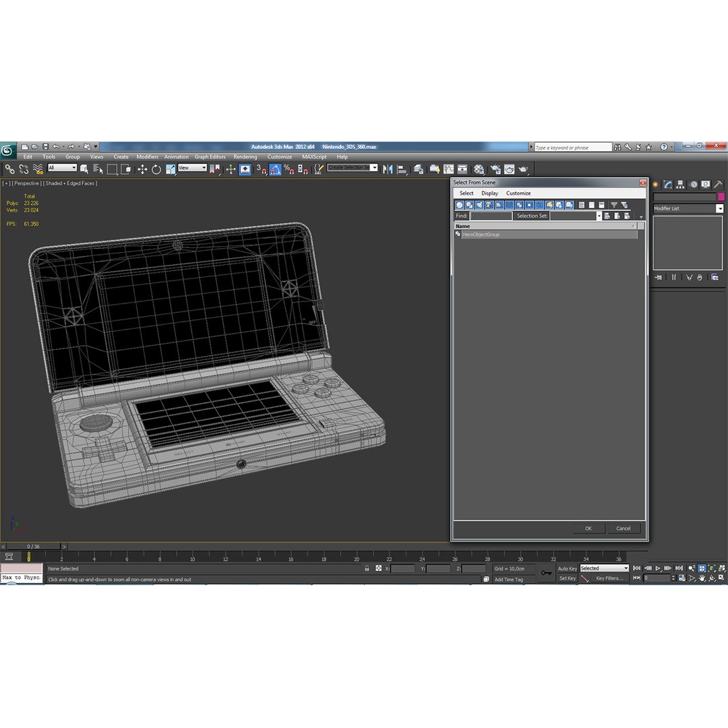Viewport: 728px width, 728px height.
Task: Open the Motion command panel tab
Action: tap(694, 184)
